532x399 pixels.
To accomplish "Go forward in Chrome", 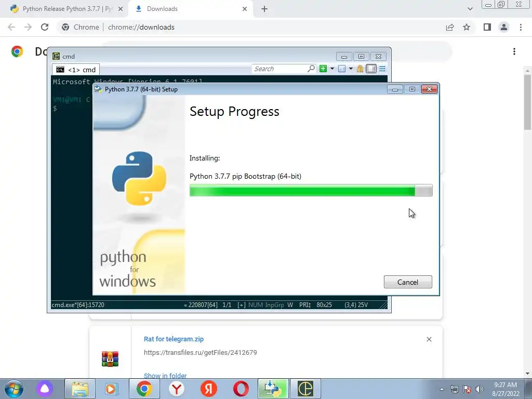I will (x=28, y=27).
